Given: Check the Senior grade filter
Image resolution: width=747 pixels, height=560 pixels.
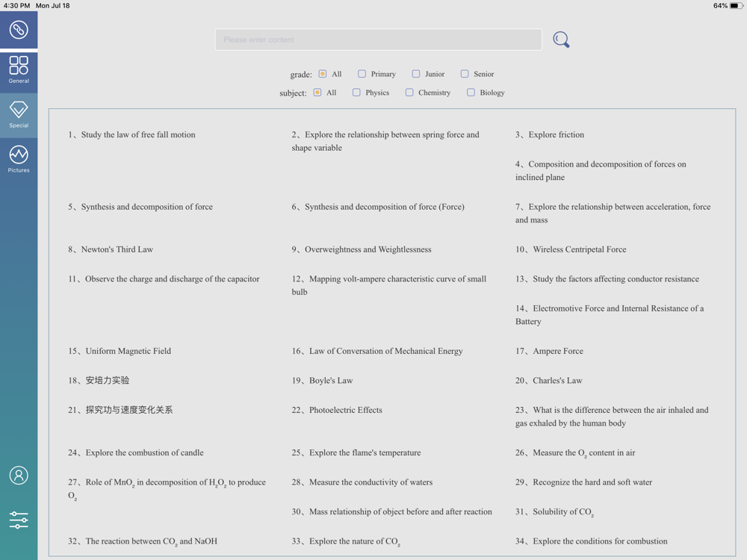Looking at the screenshot, I should (465, 74).
